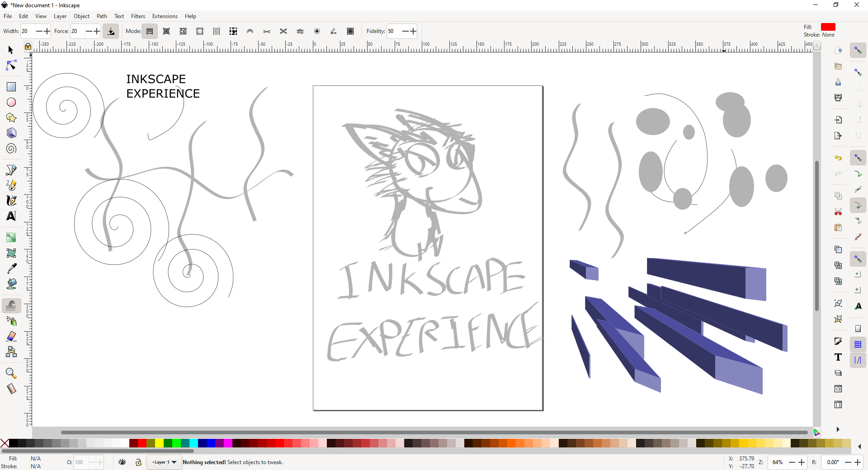Viewport: 868px width, 470px height.
Task: Select the Gradient tool
Action: (x=11, y=238)
